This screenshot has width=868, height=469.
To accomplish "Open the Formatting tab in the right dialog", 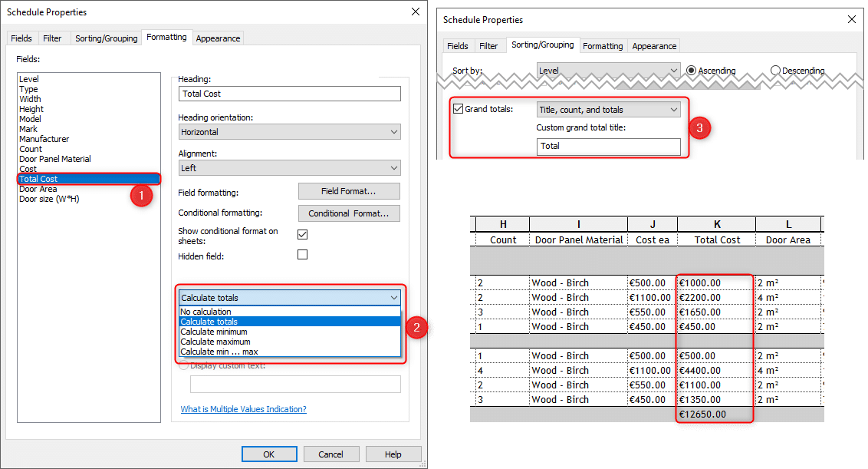I will (603, 46).
